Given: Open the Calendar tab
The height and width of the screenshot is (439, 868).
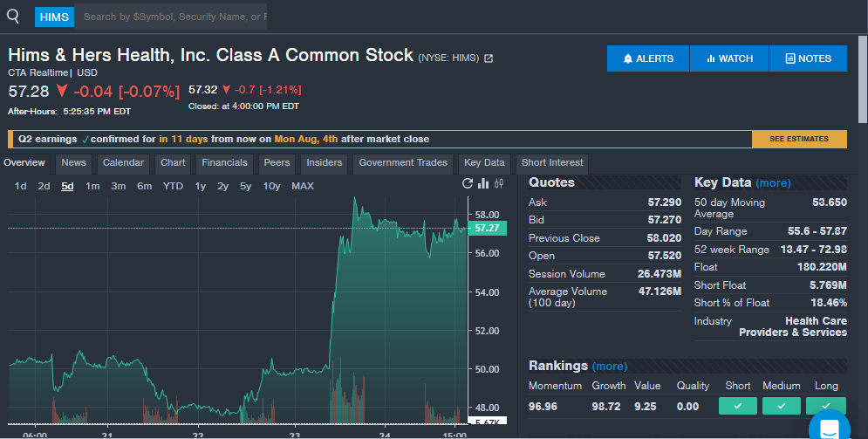Looking at the screenshot, I should tap(123, 162).
